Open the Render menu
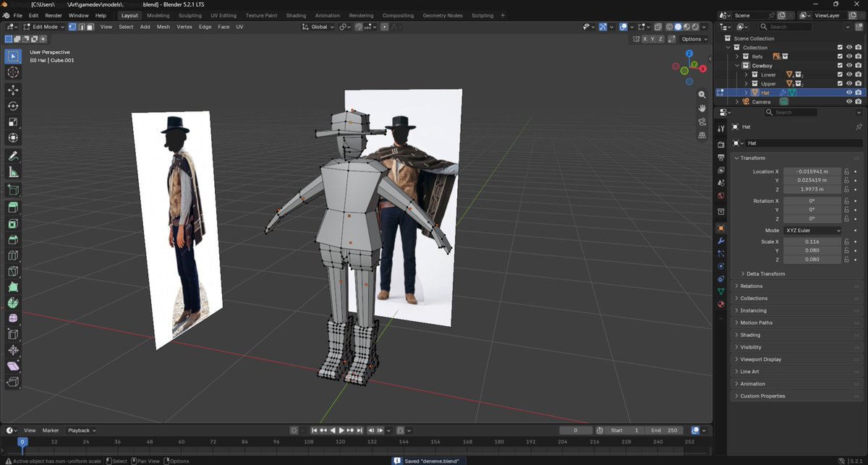The width and height of the screenshot is (868, 465). (x=54, y=15)
